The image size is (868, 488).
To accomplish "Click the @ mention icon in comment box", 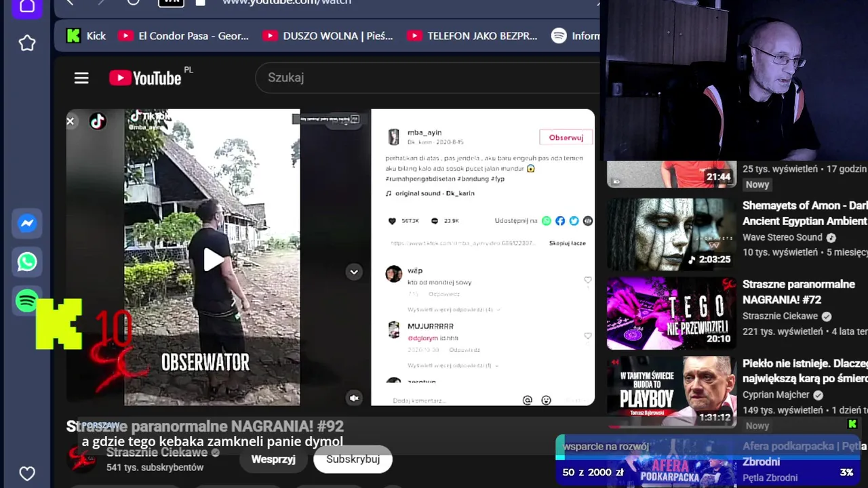I will 528,401.
